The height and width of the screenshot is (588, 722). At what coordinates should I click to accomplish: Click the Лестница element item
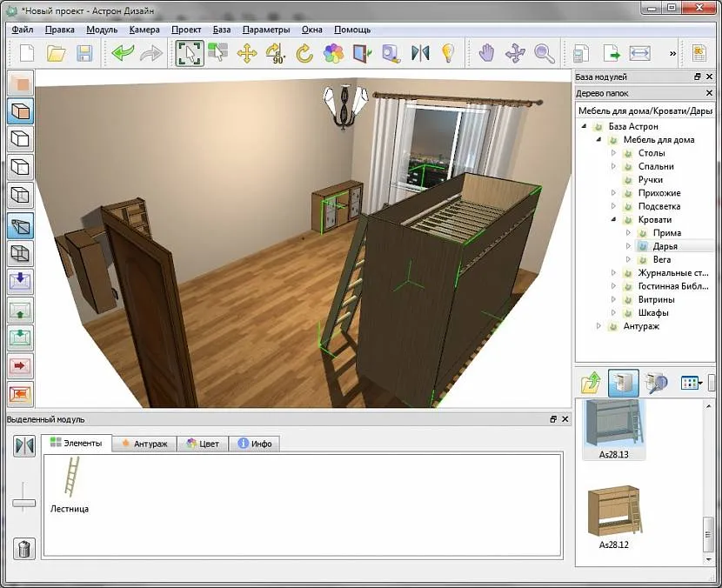coord(70,485)
